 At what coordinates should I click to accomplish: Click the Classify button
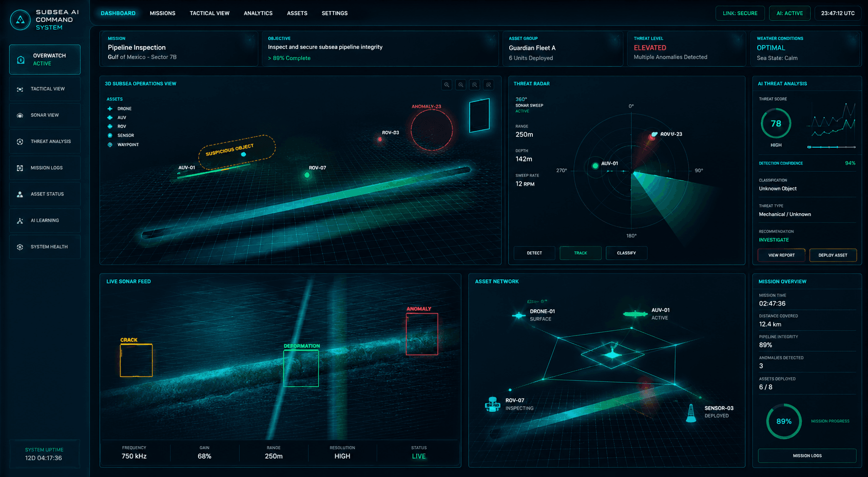(x=626, y=253)
